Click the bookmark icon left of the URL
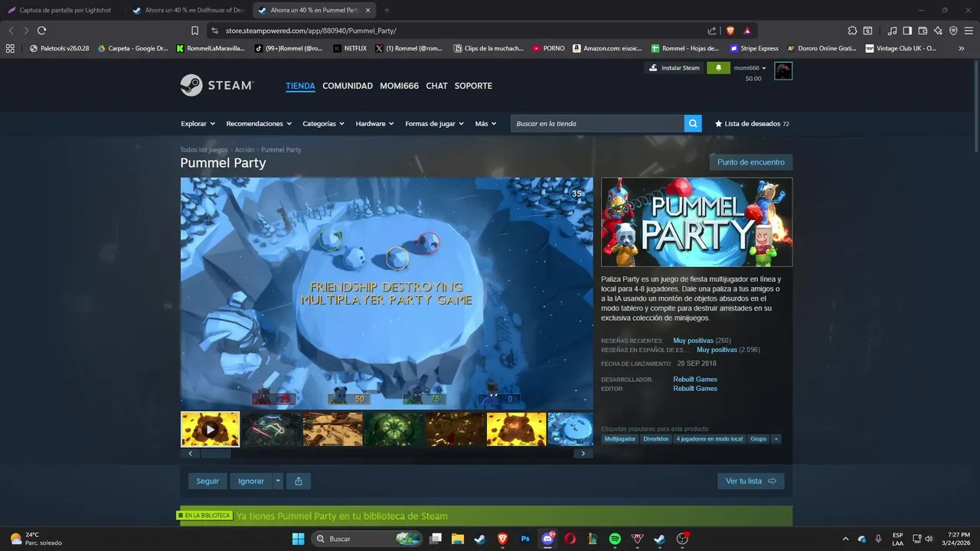980x551 pixels. point(194,31)
